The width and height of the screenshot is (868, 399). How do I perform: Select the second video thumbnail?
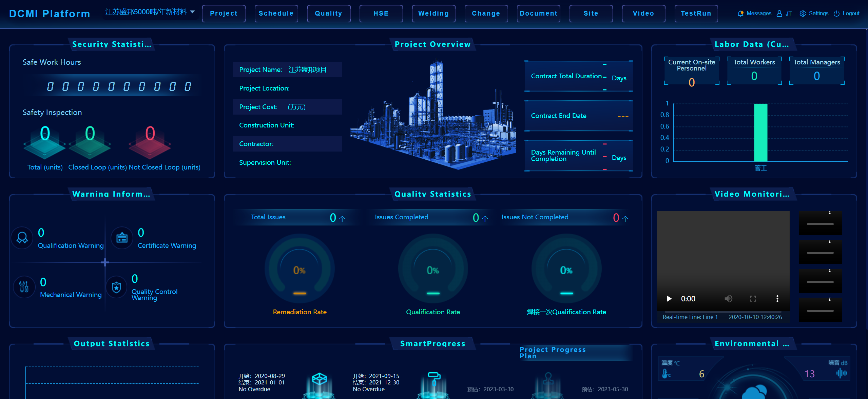[x=820, y=253]
